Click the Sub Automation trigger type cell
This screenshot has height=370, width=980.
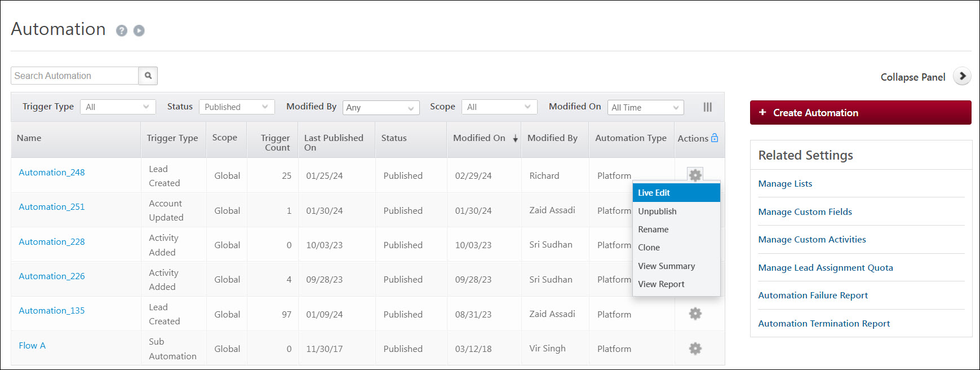[x=172, y=349]
